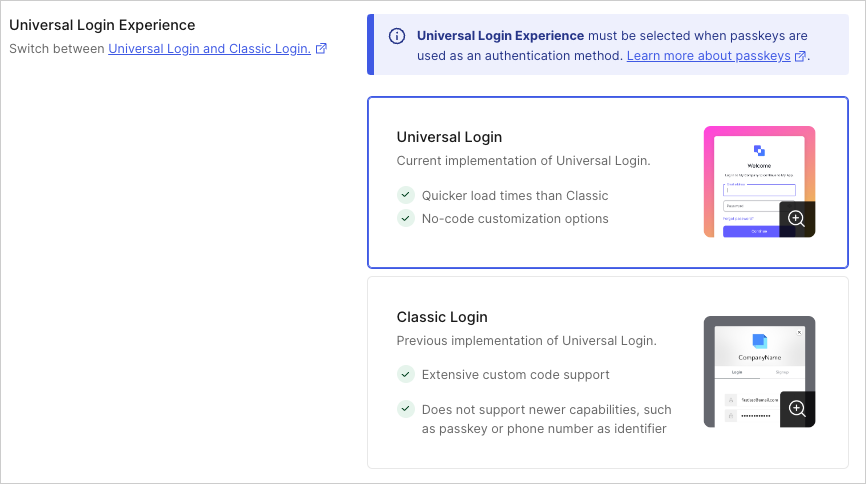The image size is (866, 484).
Task: Click the external-link icon beside the Classic Login link
Action: 321,49
